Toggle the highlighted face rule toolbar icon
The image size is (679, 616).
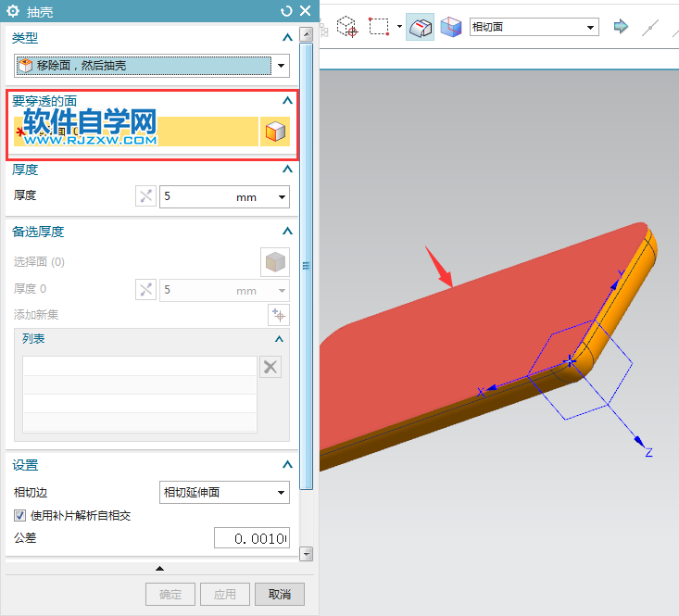pyautogui.click(x=420, y=27)
